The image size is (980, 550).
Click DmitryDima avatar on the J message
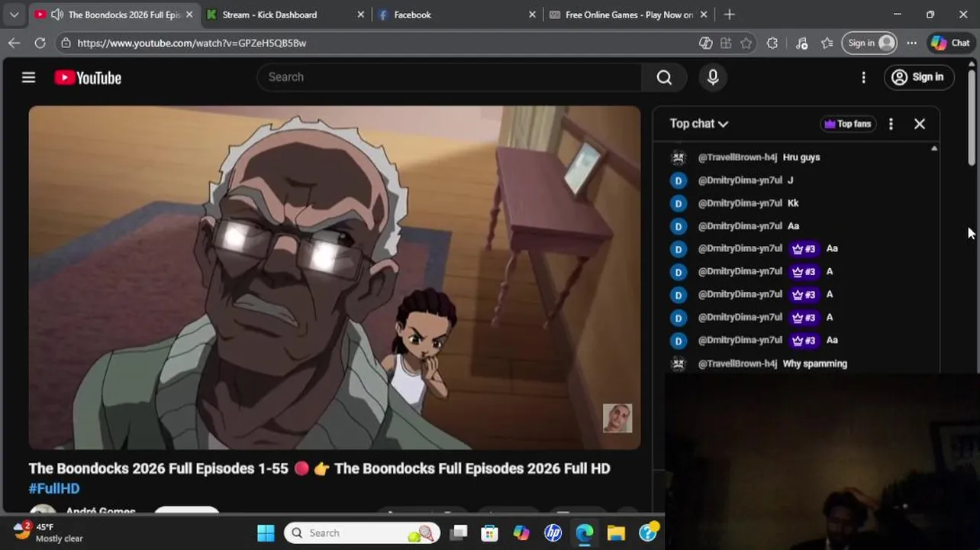coord(678,181)
